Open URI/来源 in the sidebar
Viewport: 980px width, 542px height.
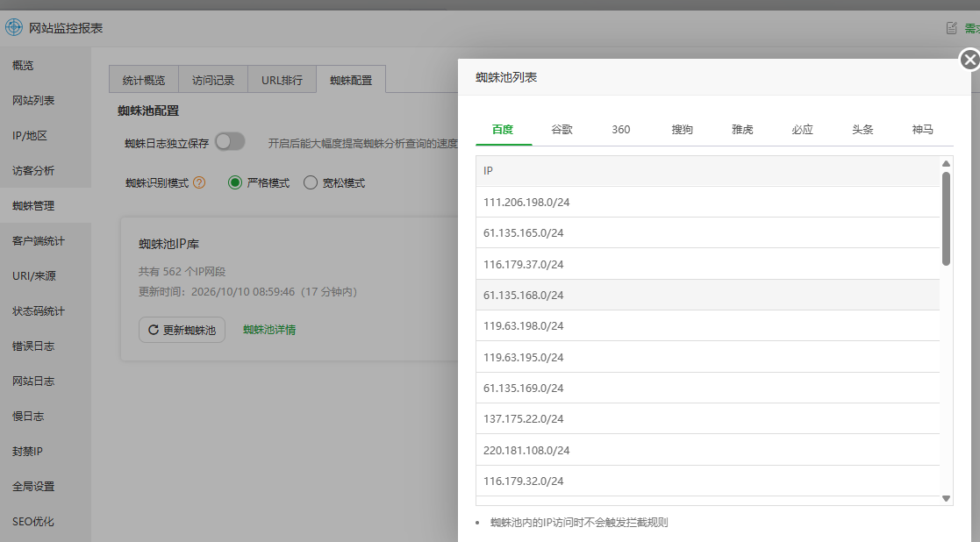(x=46, y=275)
